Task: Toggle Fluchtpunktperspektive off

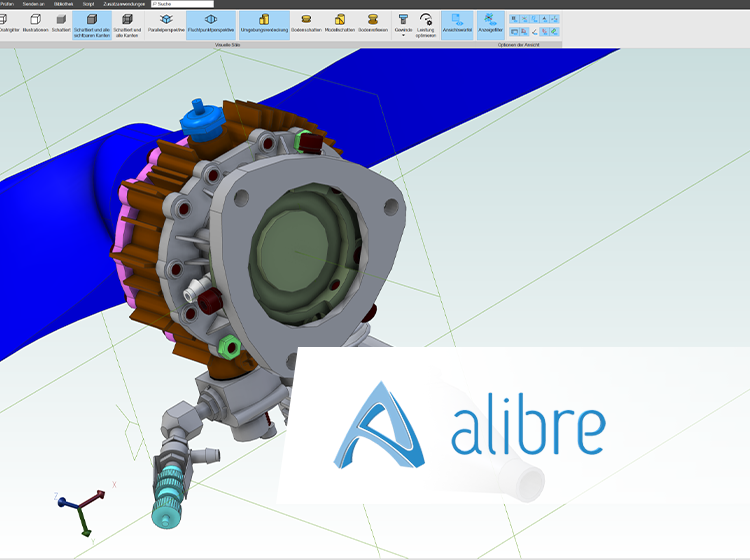Action: click(x=209, y=23)
